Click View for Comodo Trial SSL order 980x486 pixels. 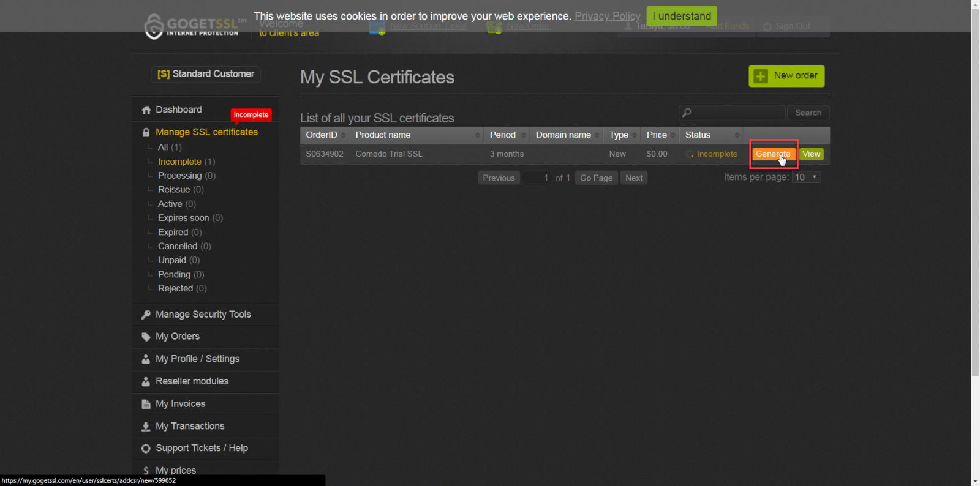point(812,154)
